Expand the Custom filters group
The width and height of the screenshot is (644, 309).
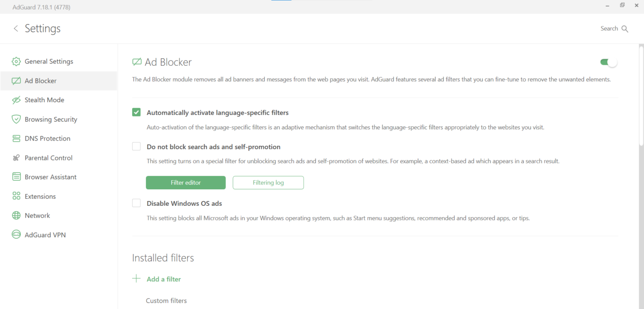click(x=166, y=300)
